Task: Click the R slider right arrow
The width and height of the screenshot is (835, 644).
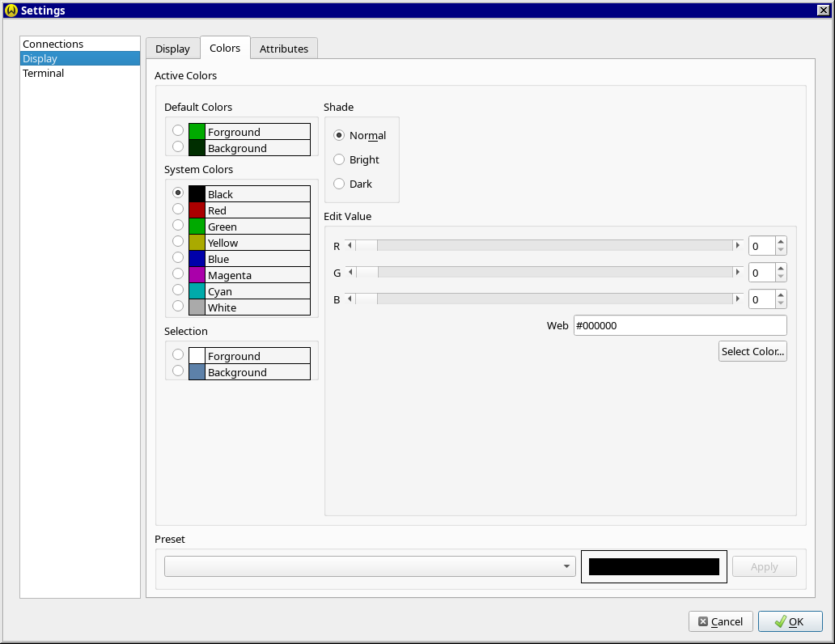Action: pos(737,245)
